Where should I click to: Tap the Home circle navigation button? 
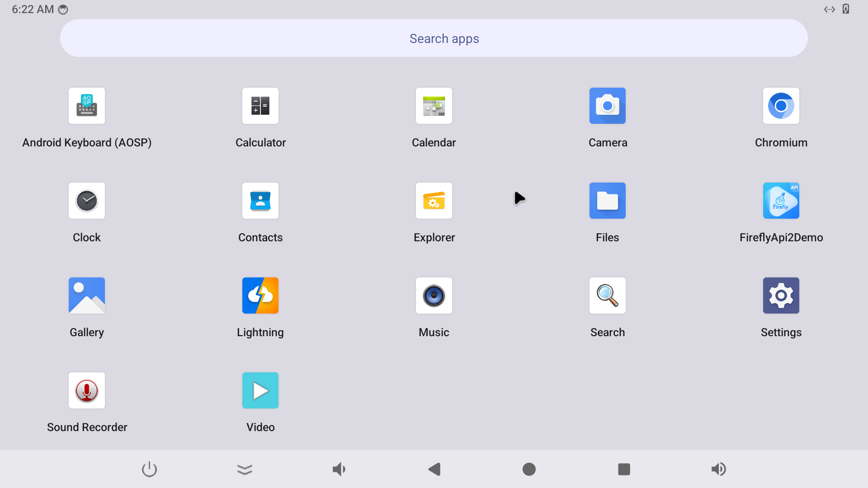[x=529, y=469]
